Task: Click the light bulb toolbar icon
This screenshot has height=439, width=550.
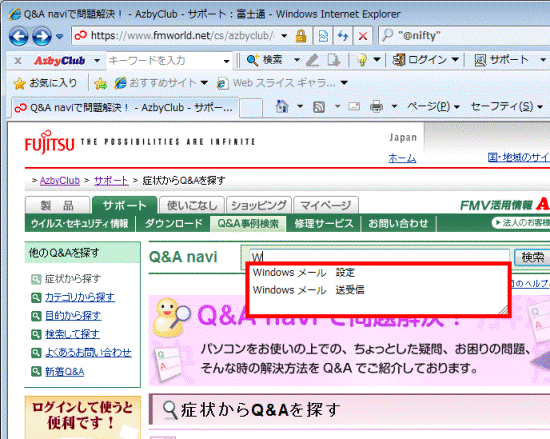Action: [362, 60]
